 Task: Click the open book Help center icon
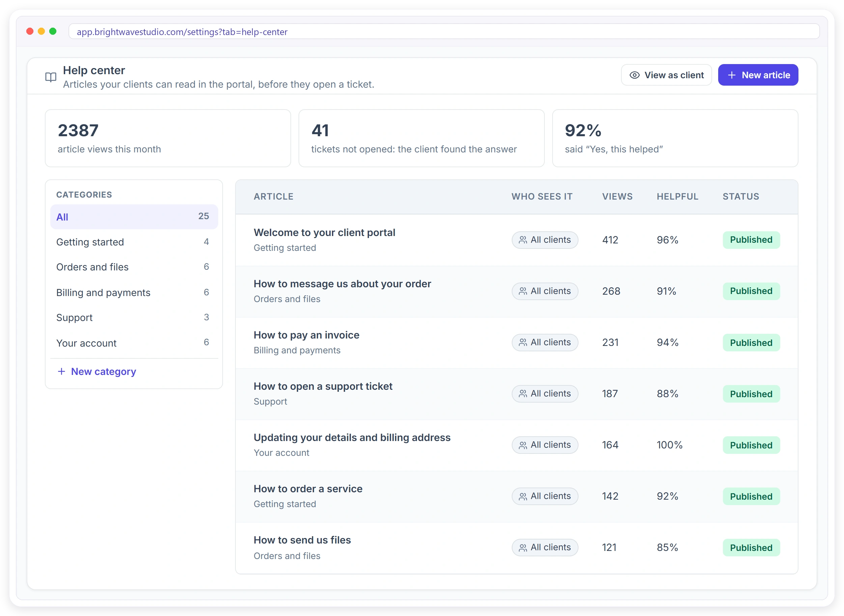pos(51,77)
